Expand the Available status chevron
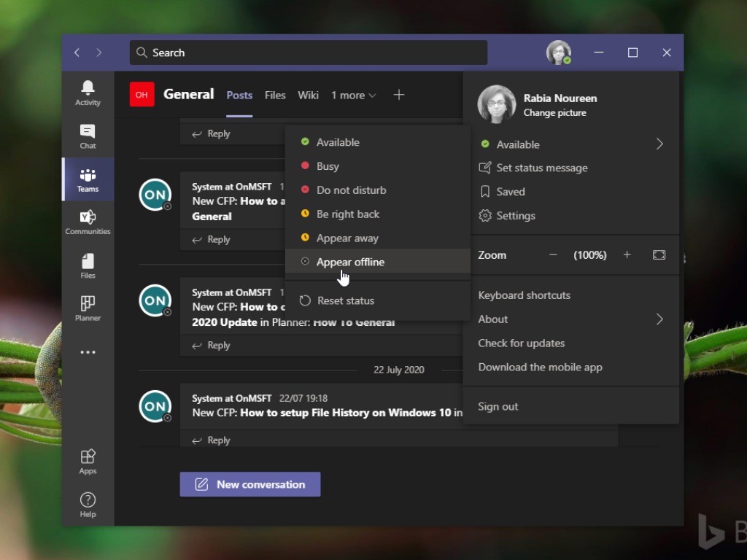Viewport: 747px width, 560px height. (659, 144)
